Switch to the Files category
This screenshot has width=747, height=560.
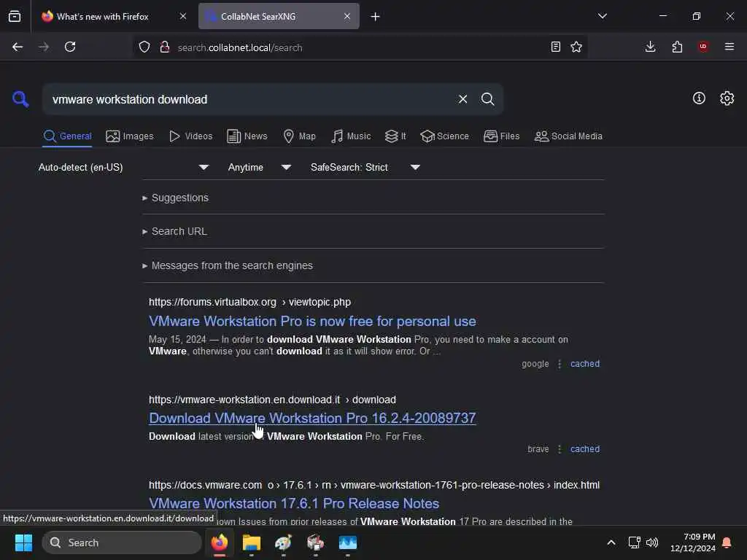501,136
